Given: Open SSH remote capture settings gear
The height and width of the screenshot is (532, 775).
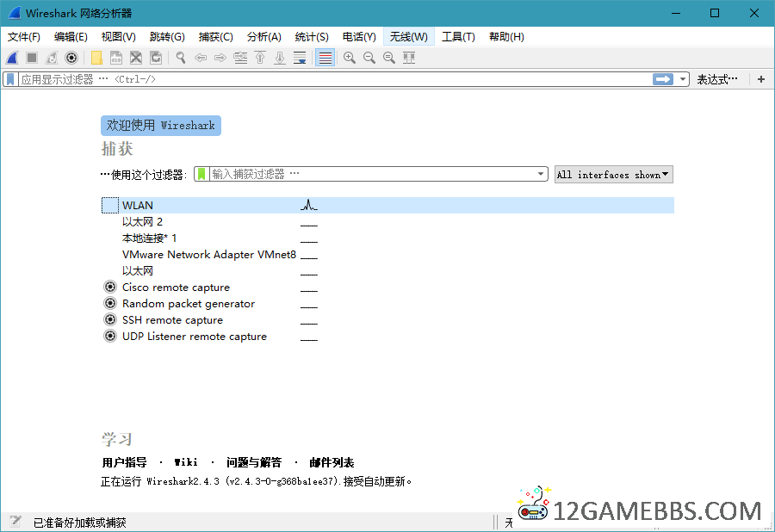Looking at the screenshot, I should coord(110,319).
